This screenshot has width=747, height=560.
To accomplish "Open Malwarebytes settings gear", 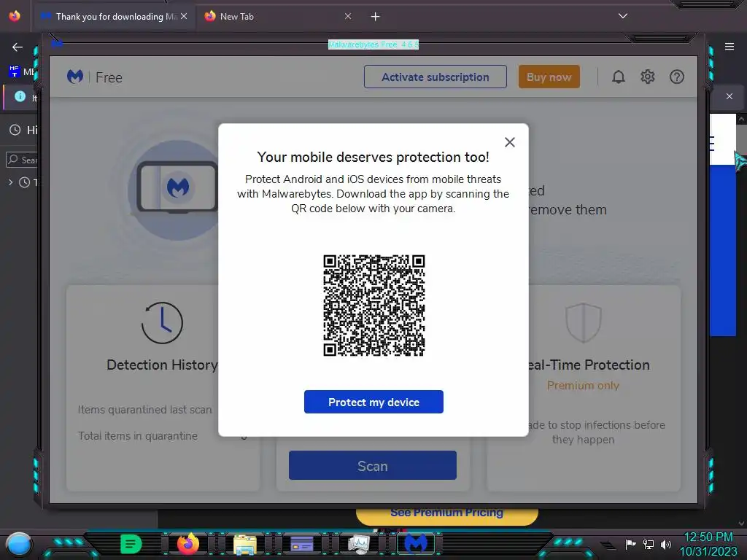I will point(648,77).
